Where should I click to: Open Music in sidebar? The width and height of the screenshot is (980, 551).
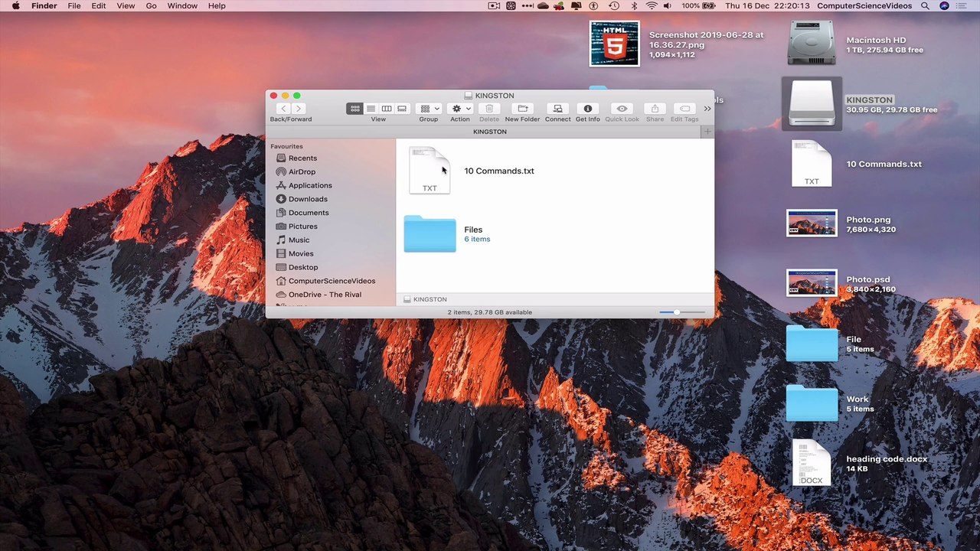tap(299, 240)
